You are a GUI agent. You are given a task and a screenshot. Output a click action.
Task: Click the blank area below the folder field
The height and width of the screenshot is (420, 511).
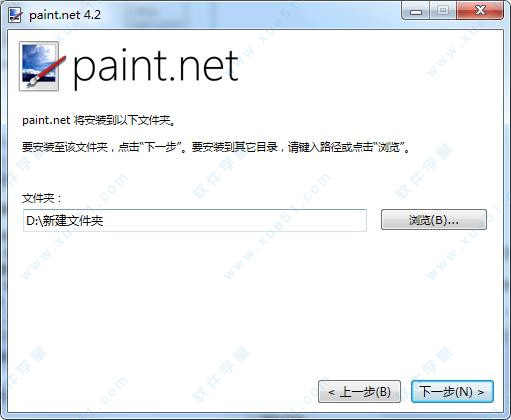[x=255, y=300]
